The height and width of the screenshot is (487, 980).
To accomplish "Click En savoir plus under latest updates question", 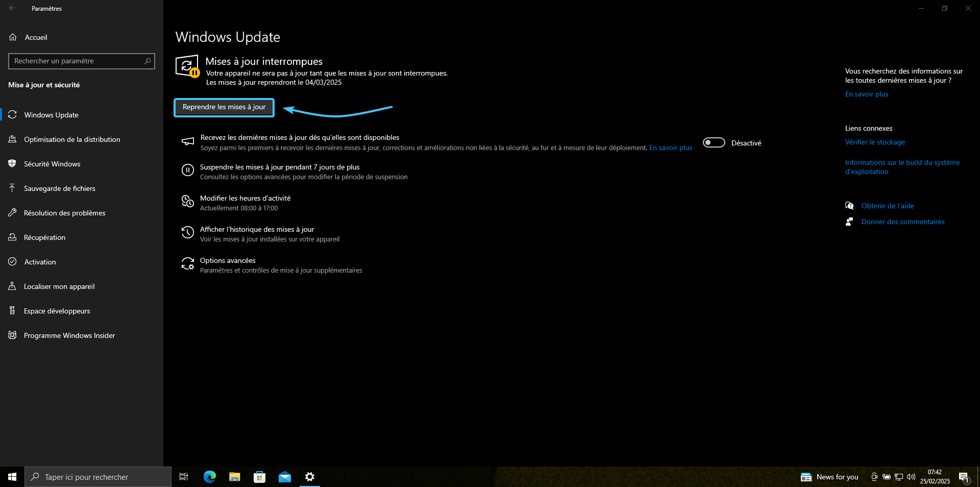I will pyautogui.click(x=867, y=94).
